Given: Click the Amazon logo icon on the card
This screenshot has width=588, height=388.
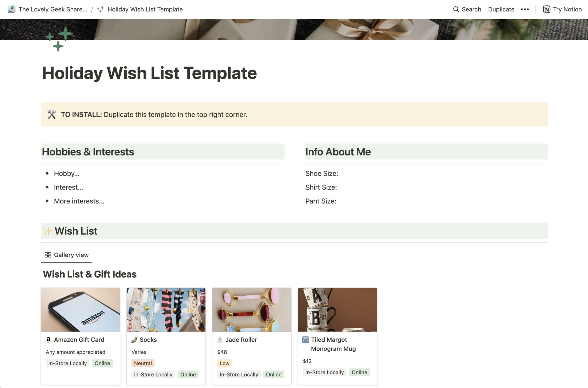Looking at the screenshot, I should (48, 340).
